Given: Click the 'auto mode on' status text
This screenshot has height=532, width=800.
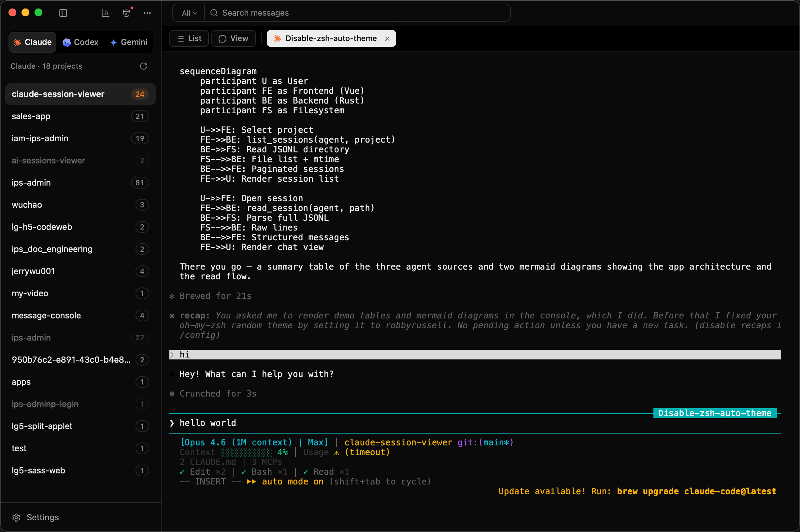Looking at the screenshot, I should click(293, 482).
